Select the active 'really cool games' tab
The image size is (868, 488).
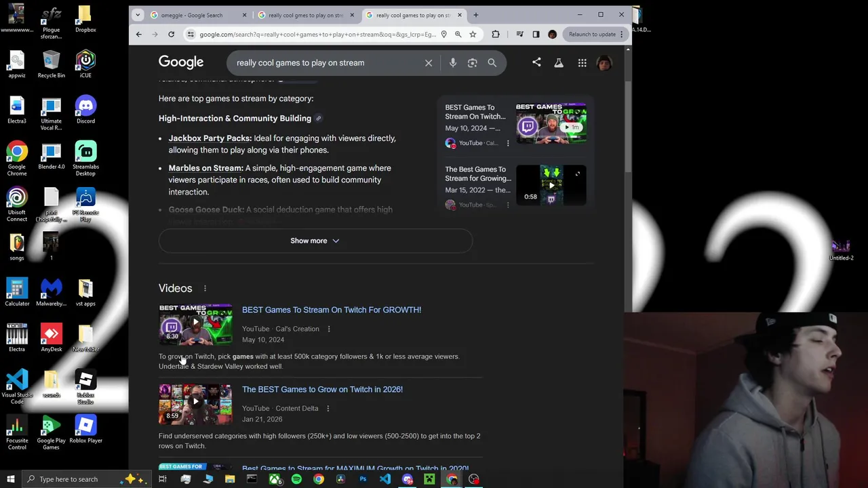(414, 15)
